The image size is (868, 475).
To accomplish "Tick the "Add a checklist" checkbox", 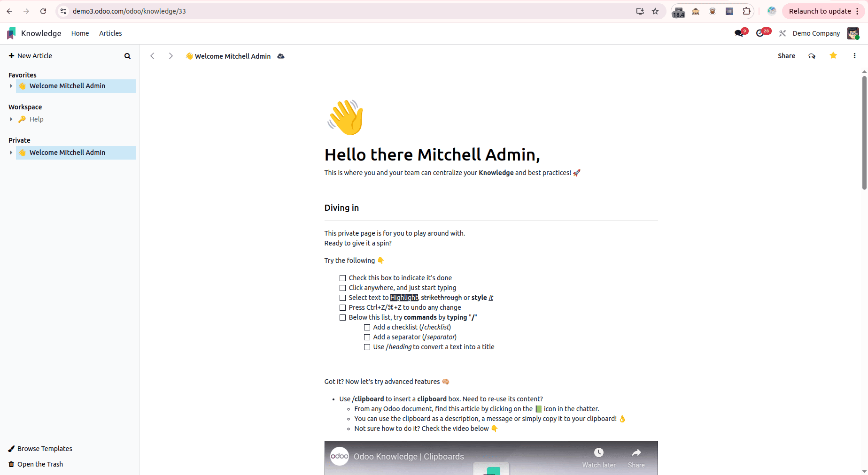I will pos(367,328).
